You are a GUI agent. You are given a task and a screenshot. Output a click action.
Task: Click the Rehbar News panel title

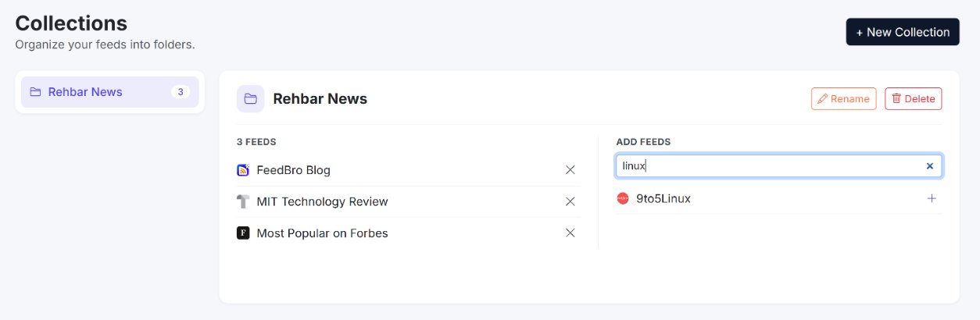point(320,99)
